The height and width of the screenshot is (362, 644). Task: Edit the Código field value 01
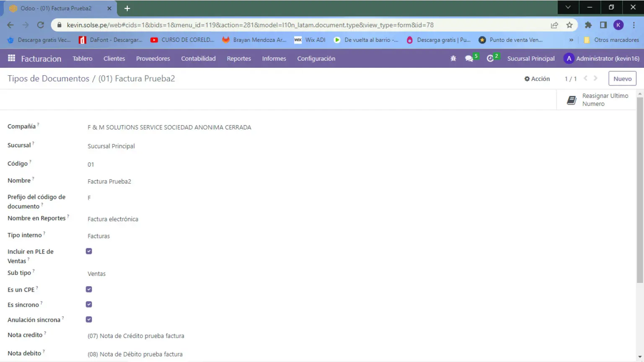91,164
